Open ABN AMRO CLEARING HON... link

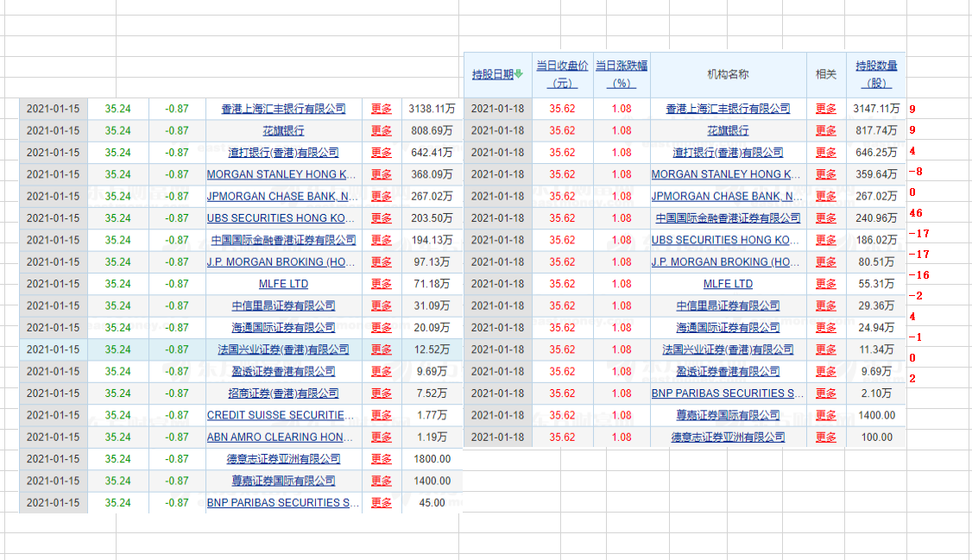click(280, 437)
